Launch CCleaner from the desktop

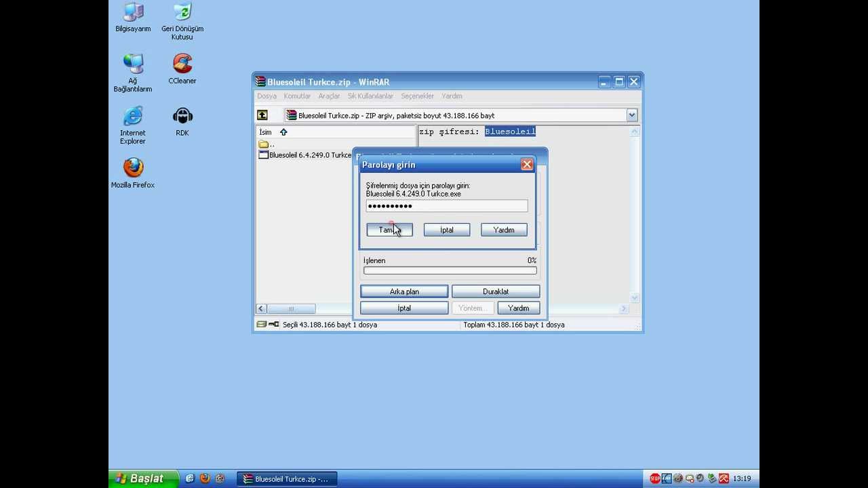tap(182, 69)
